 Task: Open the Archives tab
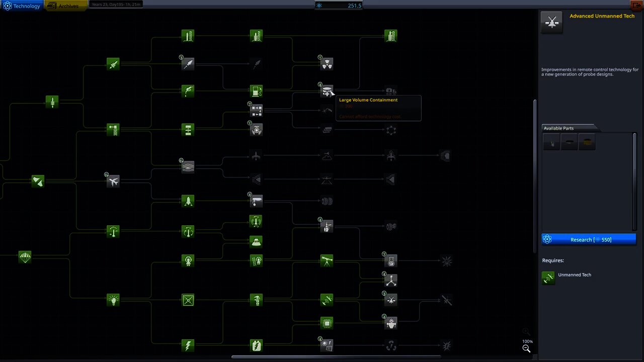(x=64, y=6)
